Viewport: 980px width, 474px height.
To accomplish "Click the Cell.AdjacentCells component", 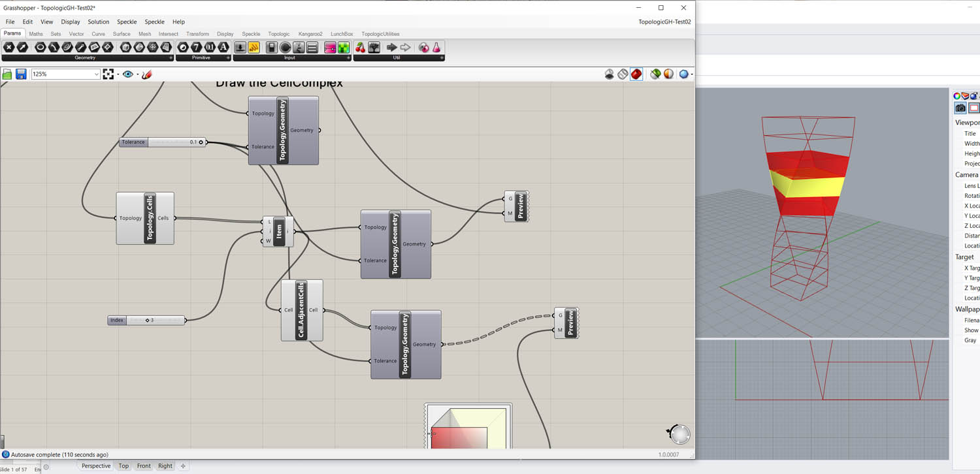I will tap(301, 311).
